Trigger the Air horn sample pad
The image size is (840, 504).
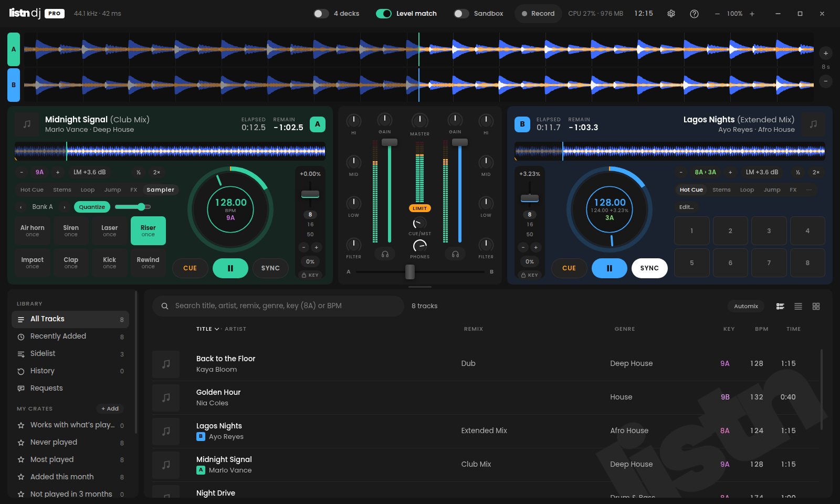click(x=33, y=231)
